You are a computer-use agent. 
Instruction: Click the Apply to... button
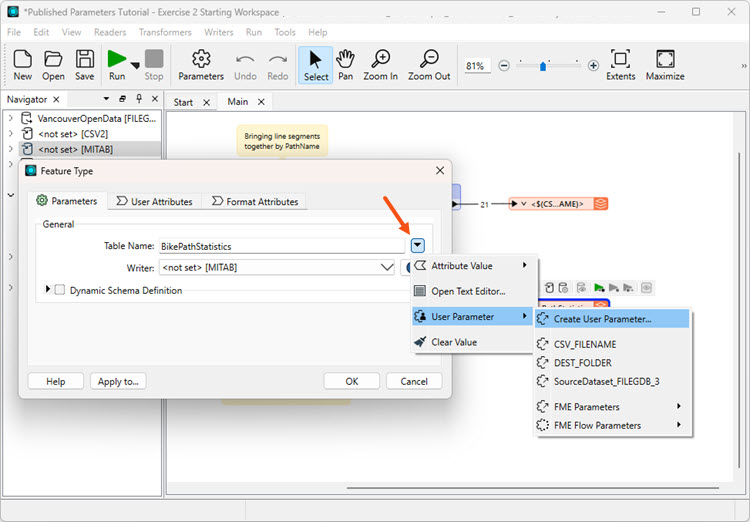tap(118, 381)
